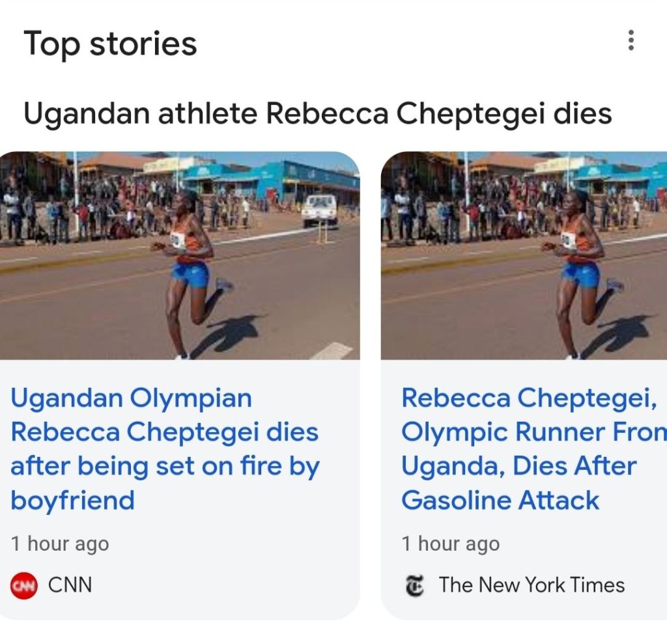
Task: Open the three-dot more options menu
Action: tap(630, 41)
